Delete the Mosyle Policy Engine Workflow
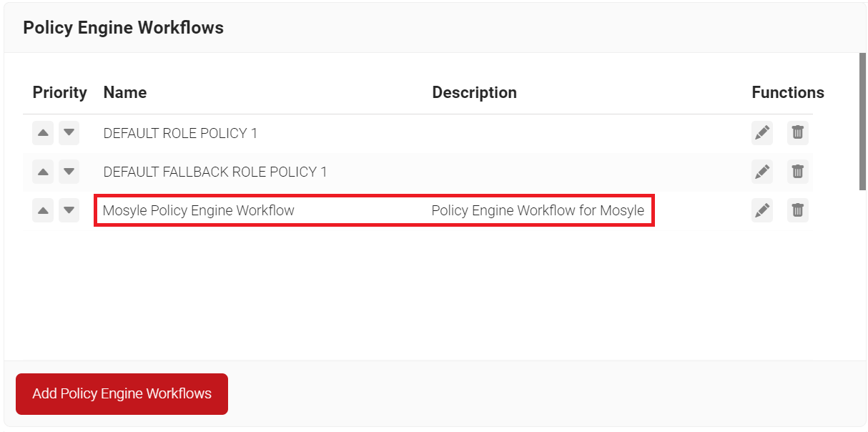 point(798,210)
